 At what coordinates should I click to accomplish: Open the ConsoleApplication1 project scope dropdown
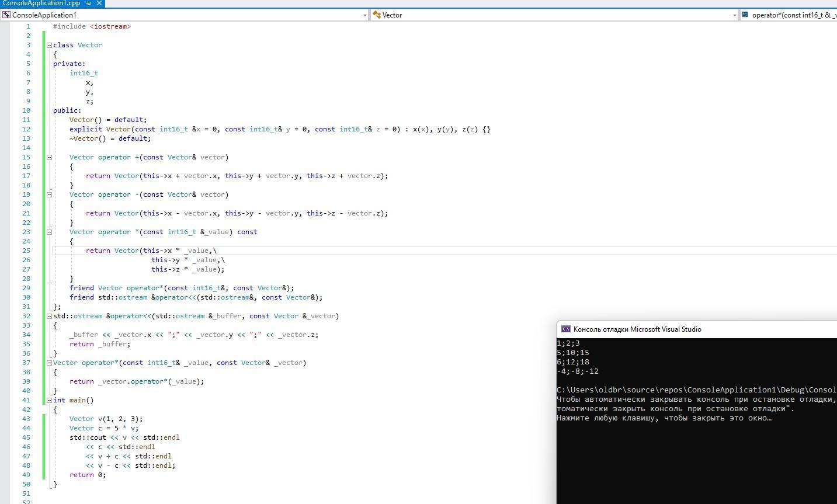[x=185, y=15]
